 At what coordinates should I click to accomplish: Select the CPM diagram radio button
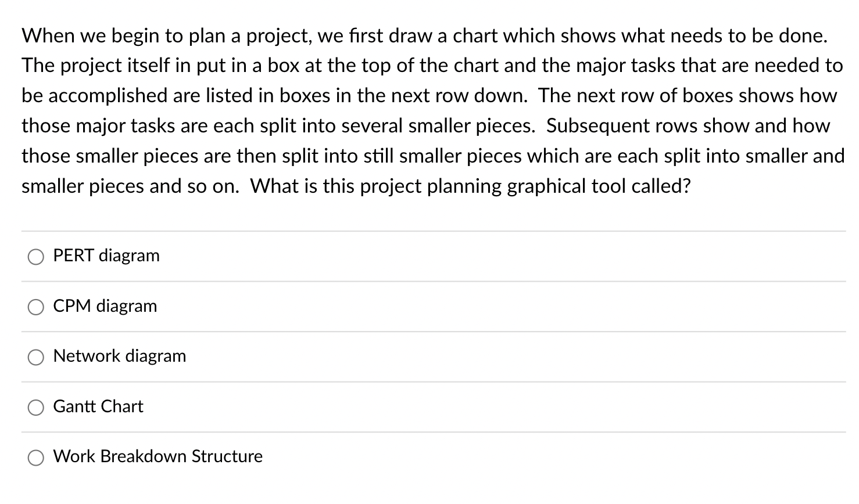tap(36, 307)
